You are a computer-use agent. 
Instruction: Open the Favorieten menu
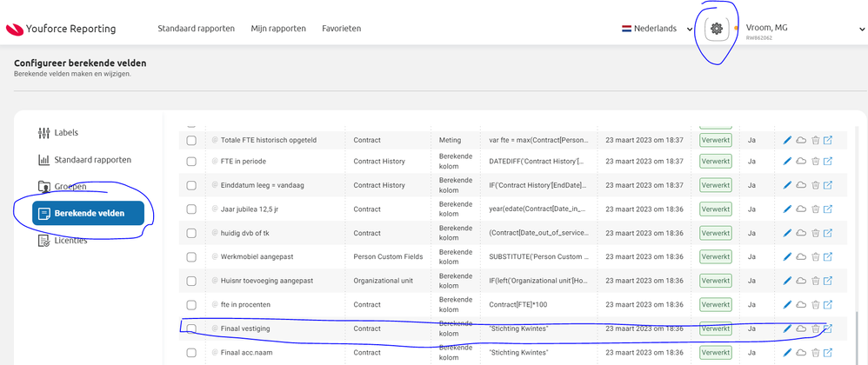pos(342,28)
